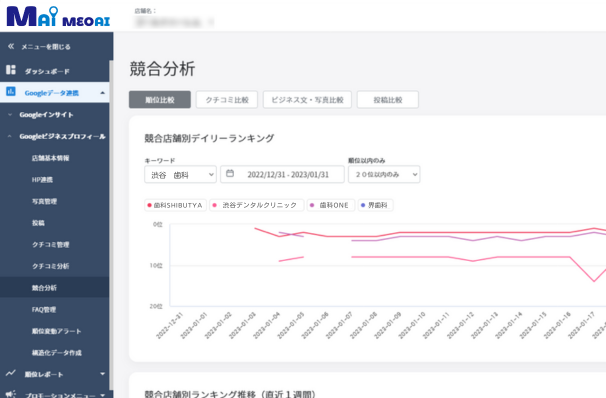Click the 20位 y-axis label
Screen dimensions: 606x398
pos(156,306)
